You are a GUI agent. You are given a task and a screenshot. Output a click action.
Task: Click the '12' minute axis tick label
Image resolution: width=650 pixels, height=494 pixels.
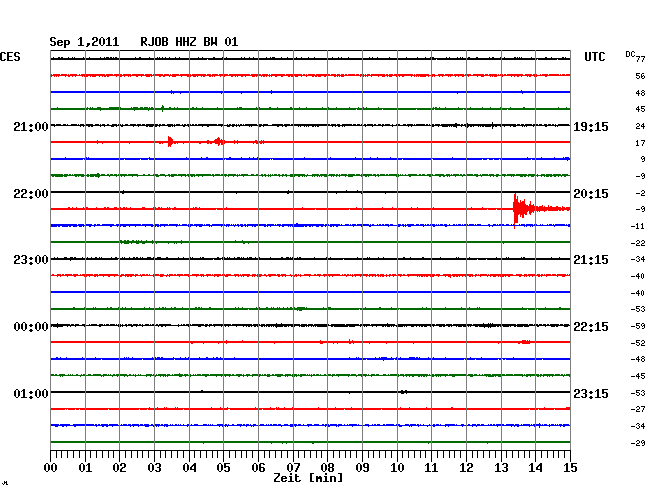click(466, 468)
